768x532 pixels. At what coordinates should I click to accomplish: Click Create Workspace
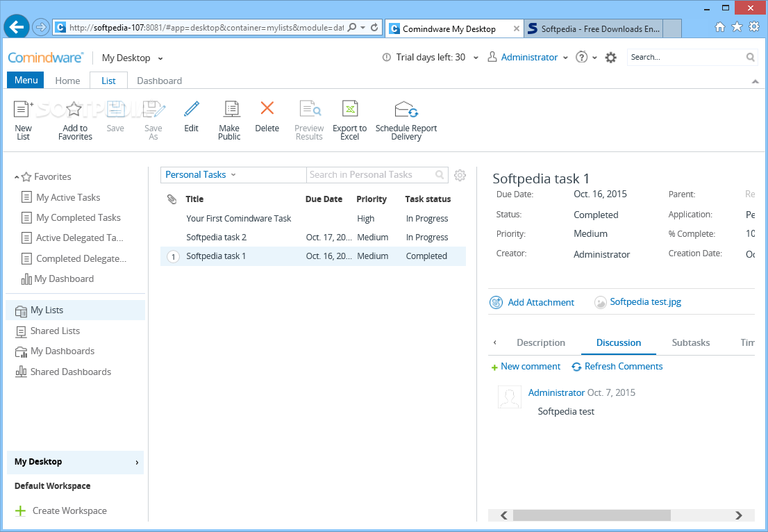(60, 511)
